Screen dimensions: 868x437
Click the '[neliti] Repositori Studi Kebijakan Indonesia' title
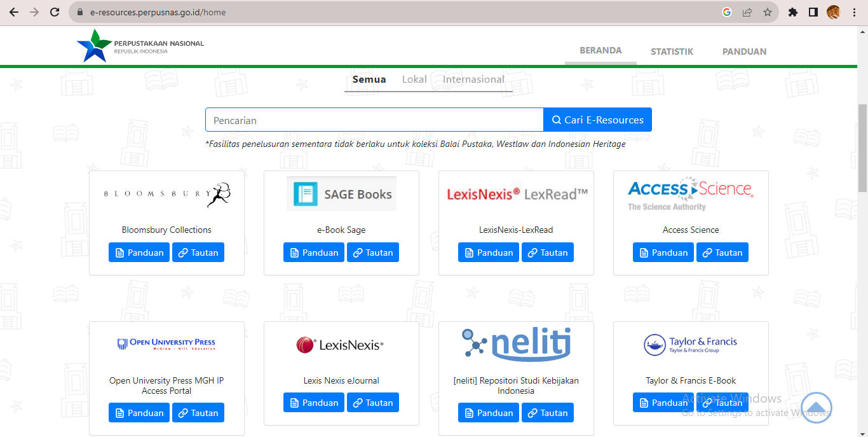pyautogui.click(x=516, y=385)
